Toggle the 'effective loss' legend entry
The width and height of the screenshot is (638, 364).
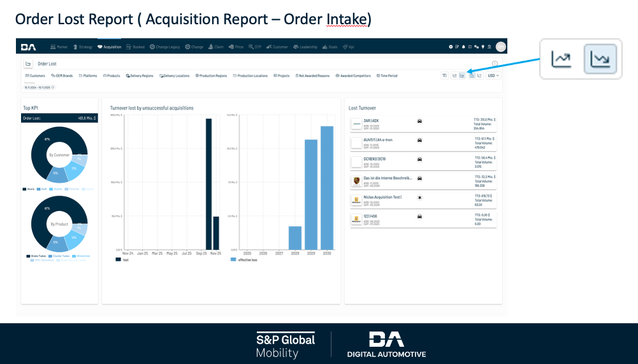coord(244,259)
